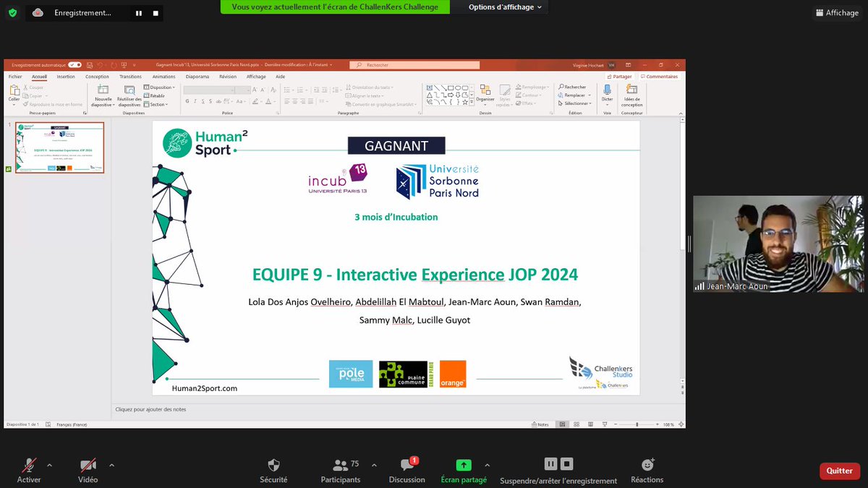
Task: Click the 'Cliquez pour ajouter des notes' field
Action: click(150, 409)
